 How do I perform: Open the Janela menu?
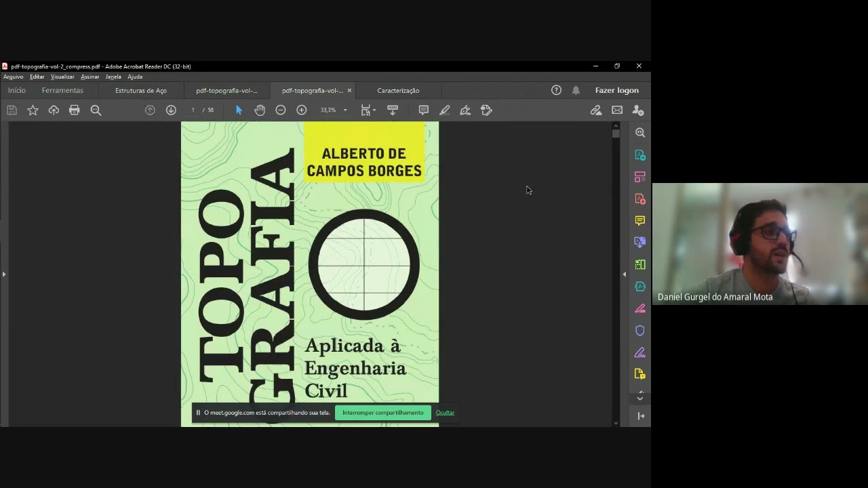click(113, 77)
